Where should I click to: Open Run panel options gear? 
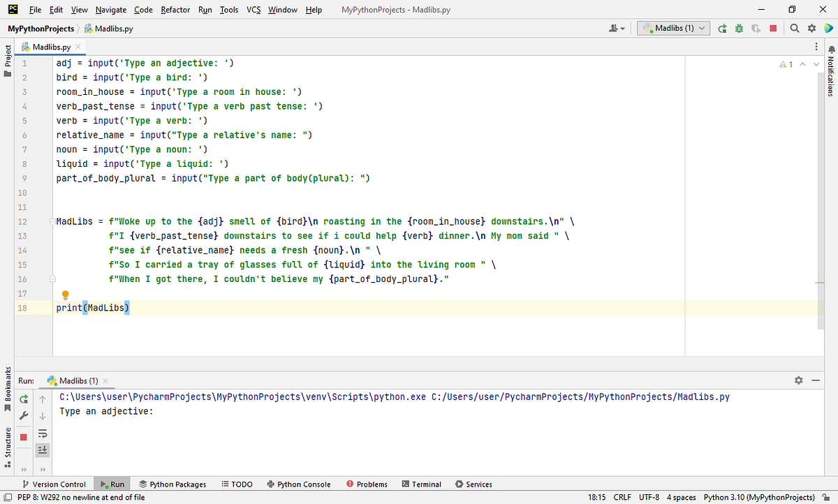(x=799, y=380)
